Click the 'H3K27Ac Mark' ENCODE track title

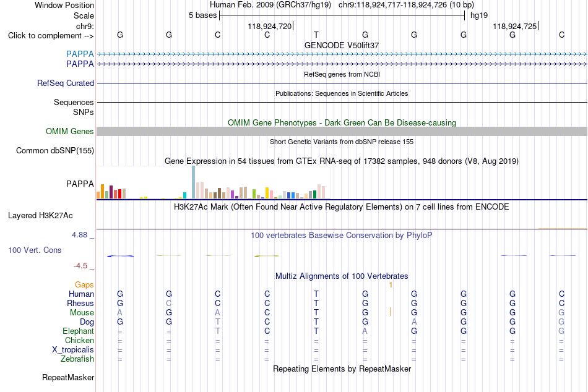coord(342,207)
